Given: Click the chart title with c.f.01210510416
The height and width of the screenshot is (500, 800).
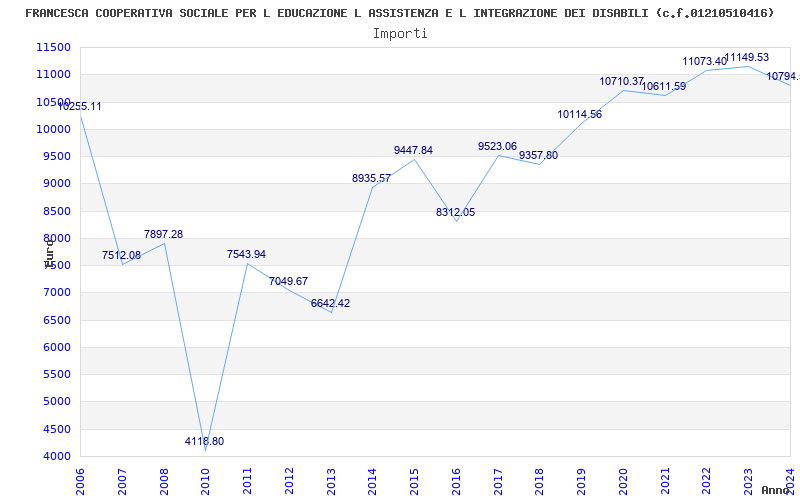Looking at the screenshot, I should coord(399,13).
